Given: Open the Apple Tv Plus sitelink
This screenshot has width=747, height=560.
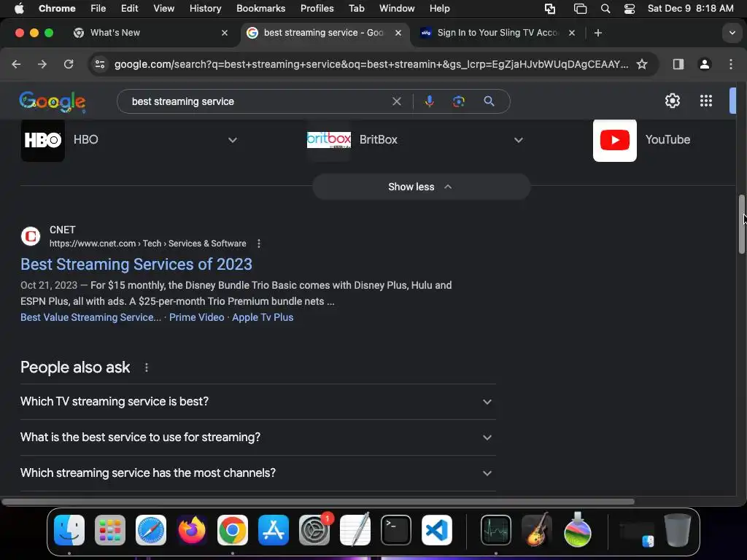Looking at the screenshot, I should [263, 317].
